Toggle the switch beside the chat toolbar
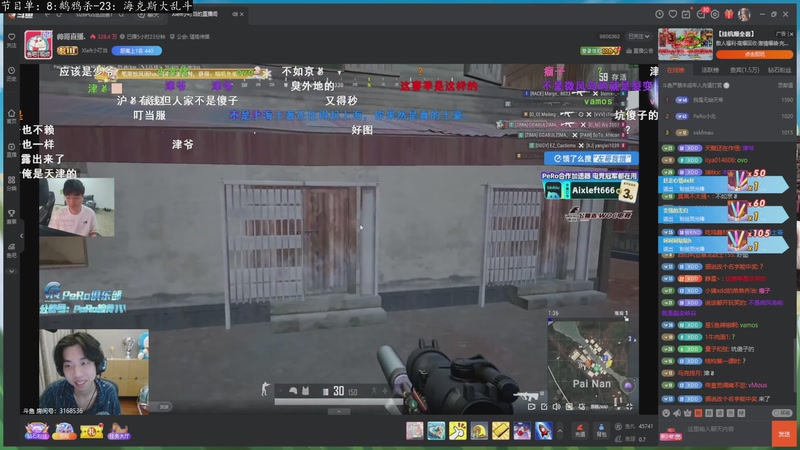 [x=783, y=413]
